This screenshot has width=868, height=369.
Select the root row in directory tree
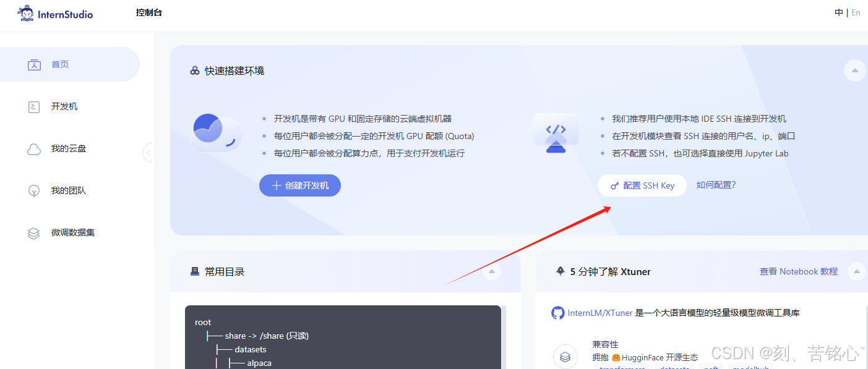(203, 322)
